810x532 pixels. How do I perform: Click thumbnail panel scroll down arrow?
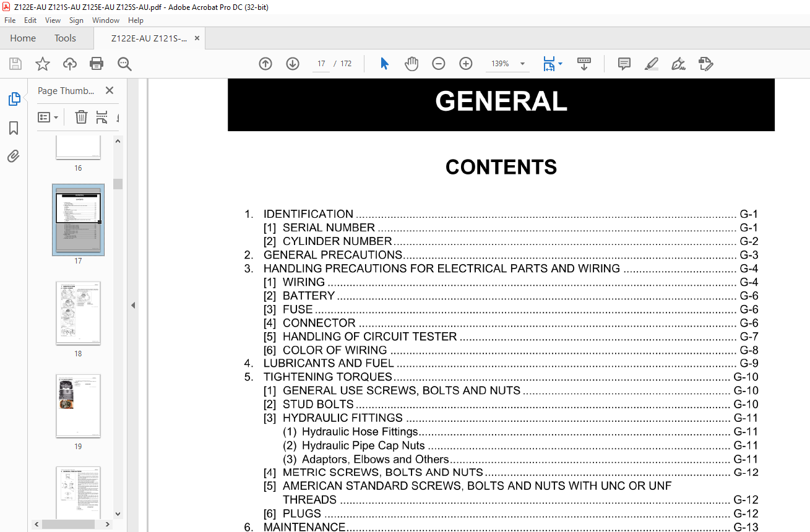tap(118, 514)
